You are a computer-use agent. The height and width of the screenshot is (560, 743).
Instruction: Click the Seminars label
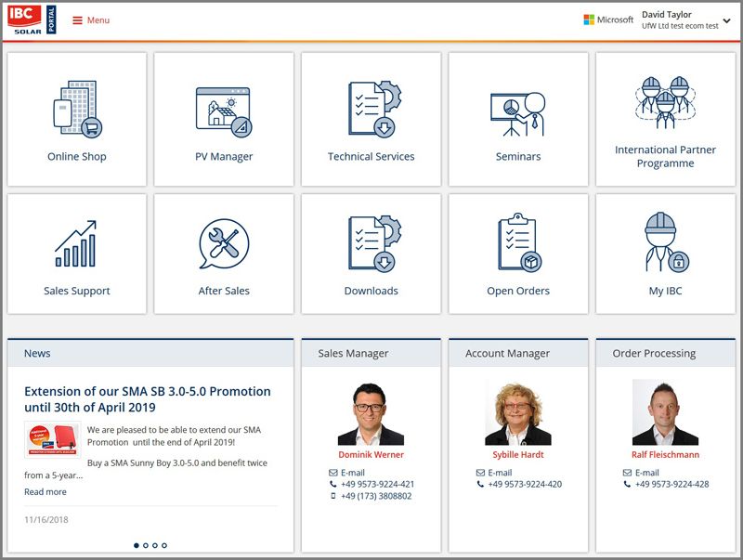[518, 157]
